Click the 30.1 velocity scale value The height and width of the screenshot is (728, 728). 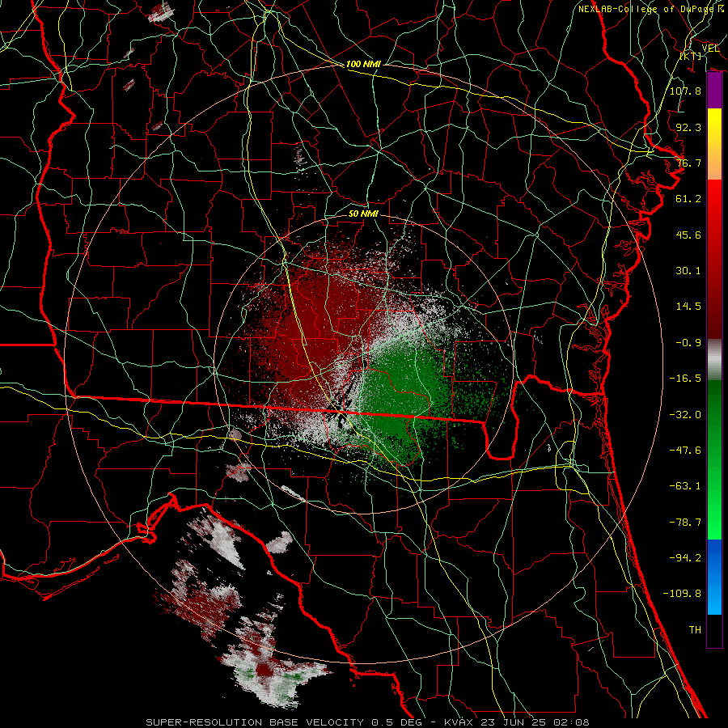tap(688, 271)
